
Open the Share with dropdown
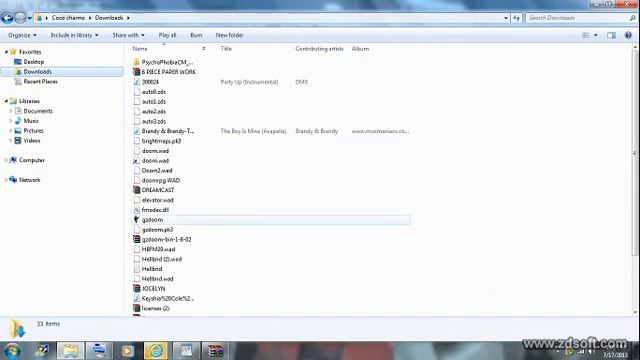(x=128, y=35)
